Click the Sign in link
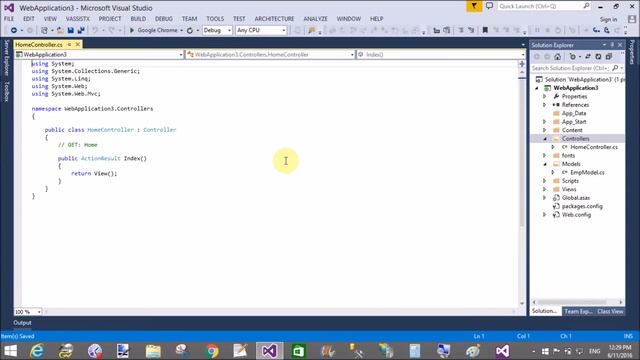This screenshot has width=640, height=360. [609, 19]
